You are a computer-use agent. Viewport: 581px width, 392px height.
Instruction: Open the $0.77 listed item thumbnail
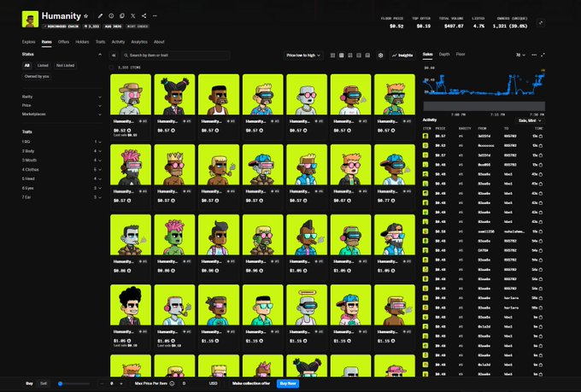(395, 165)
